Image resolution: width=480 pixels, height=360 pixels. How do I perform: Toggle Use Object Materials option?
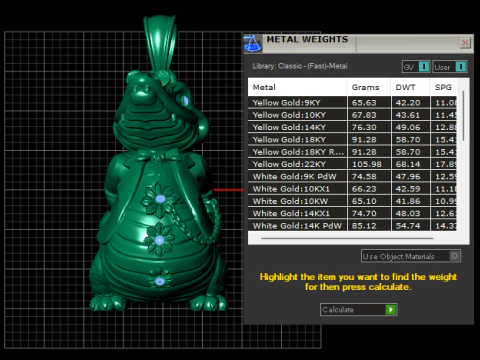[411, 256]
